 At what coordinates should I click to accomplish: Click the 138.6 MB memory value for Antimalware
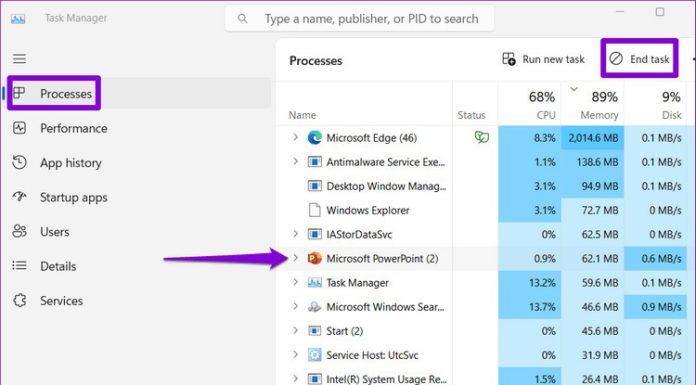tap(597, 162)
